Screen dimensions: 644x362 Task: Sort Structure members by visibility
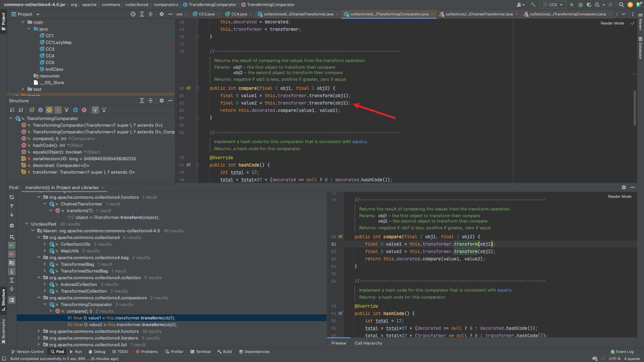point(12,110)
